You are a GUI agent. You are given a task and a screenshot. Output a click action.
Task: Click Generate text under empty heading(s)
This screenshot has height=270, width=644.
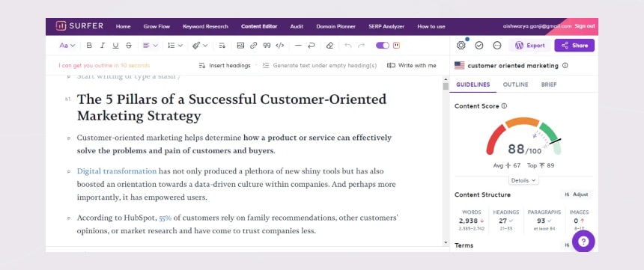[x=320, y=65]
